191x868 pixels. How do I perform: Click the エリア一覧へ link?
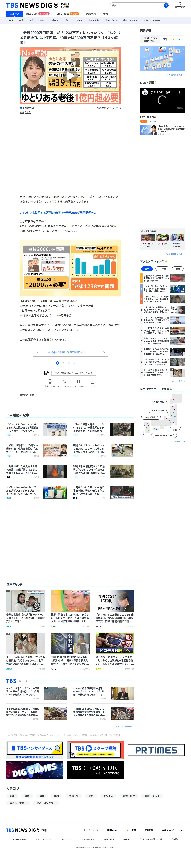177,441
